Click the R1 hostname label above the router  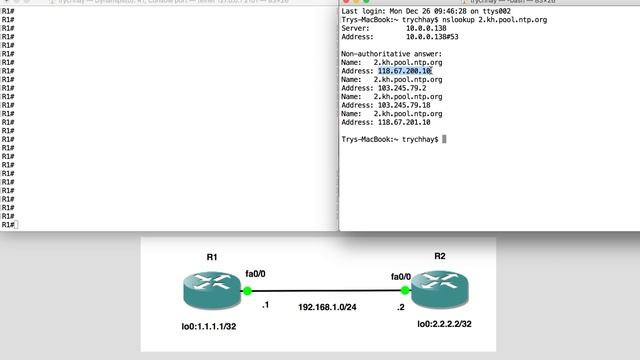click(212, 257)
